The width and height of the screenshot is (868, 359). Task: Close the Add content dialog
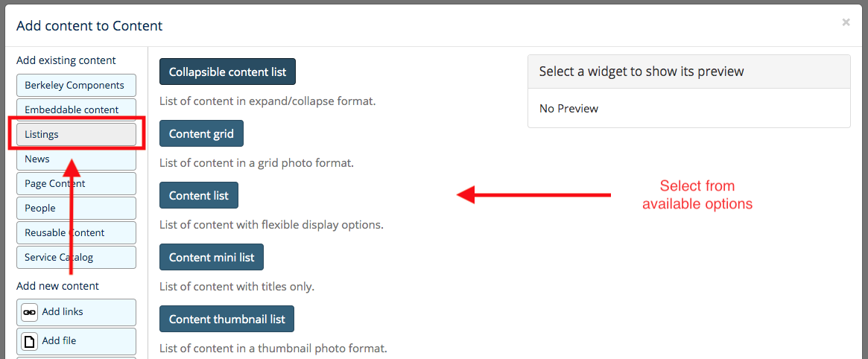(x=846, y=22)
